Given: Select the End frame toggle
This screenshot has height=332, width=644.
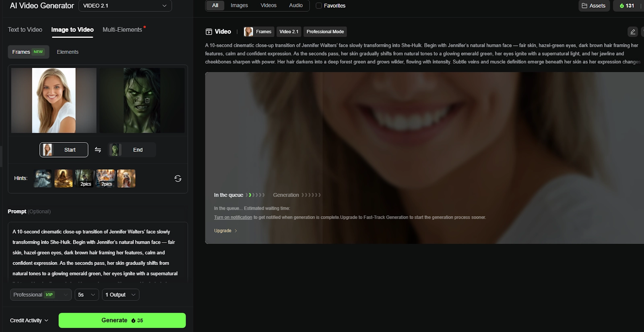Looking at the screenshot, I should tap(132, 150).
